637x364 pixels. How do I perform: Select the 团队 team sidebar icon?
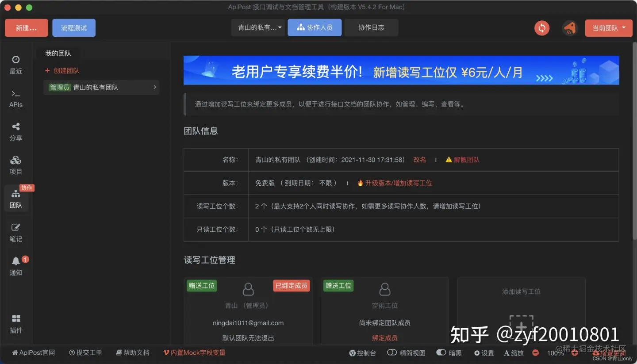(x=16, y=199)
